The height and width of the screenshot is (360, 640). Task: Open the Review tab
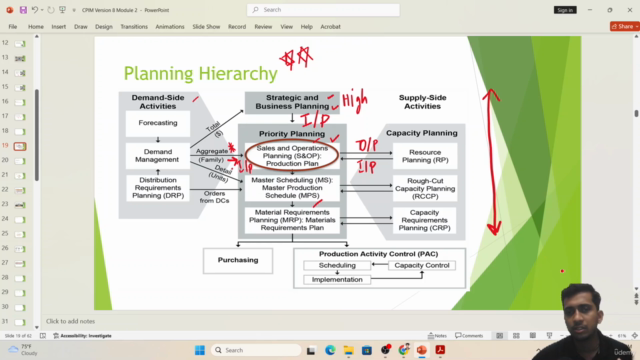[x=263, y=27]
